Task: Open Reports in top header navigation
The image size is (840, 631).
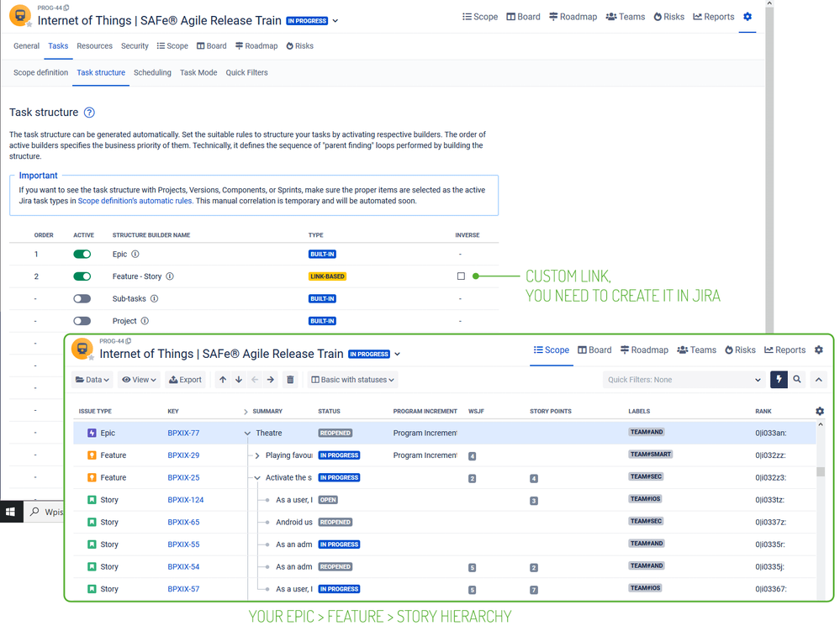Action: (x=714, y=17)
